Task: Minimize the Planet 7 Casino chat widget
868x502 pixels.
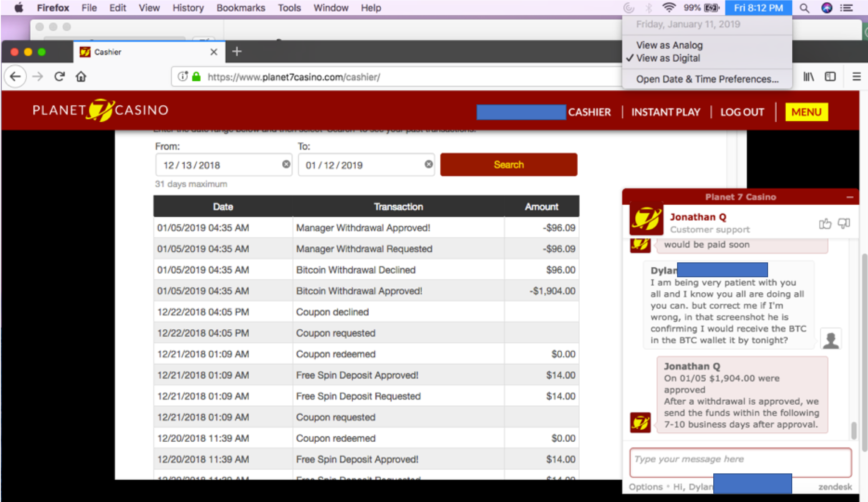Action: [x=850, y=197]
